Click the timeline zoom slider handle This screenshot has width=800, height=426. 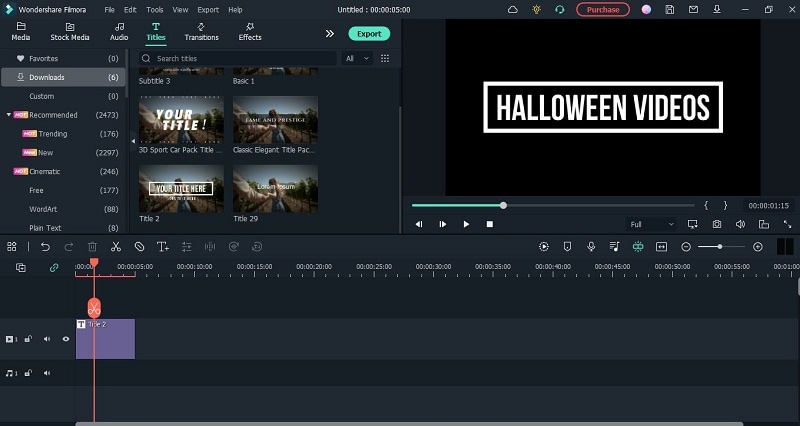tap(720, 247)
